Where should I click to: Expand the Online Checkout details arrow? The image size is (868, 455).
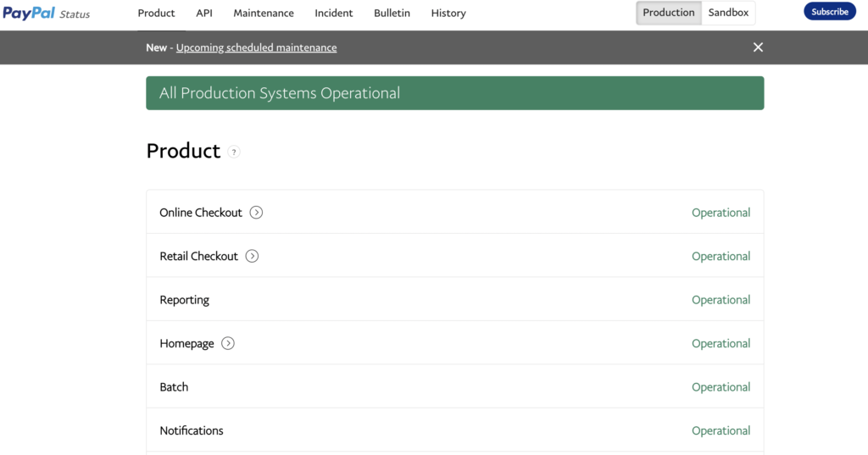point(256,213)
